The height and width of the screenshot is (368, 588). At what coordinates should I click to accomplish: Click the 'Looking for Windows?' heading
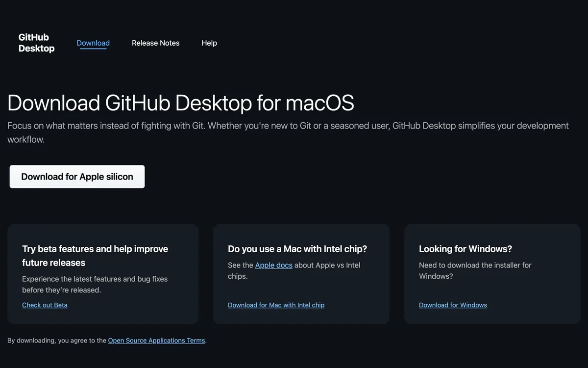[x=465, y=249]
